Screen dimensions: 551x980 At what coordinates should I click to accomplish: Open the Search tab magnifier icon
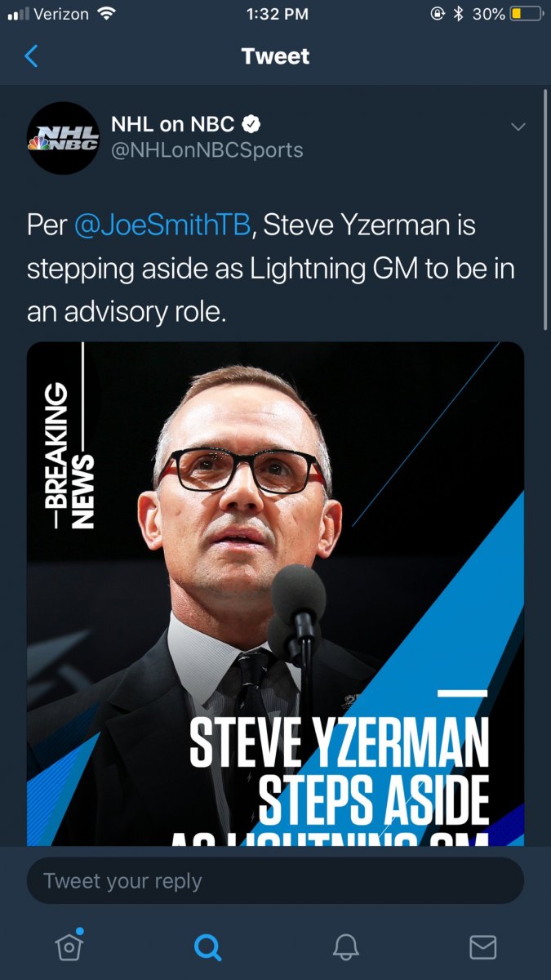pos(207,947)
